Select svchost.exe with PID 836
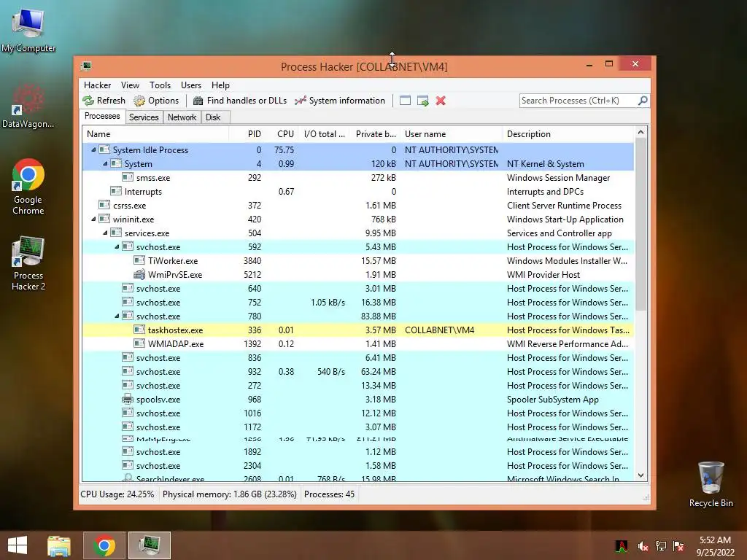 point(358,357)
